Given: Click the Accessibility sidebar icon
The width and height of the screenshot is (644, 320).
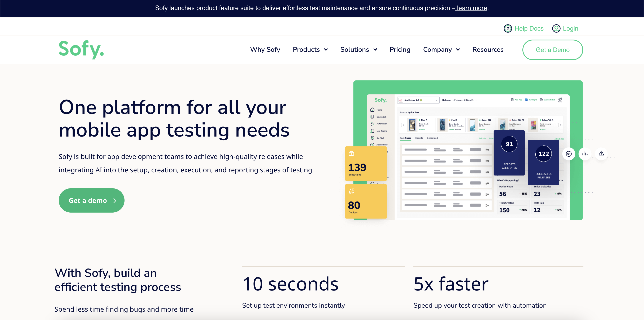Looking at the screenshot, I should [x=372, y=145].
